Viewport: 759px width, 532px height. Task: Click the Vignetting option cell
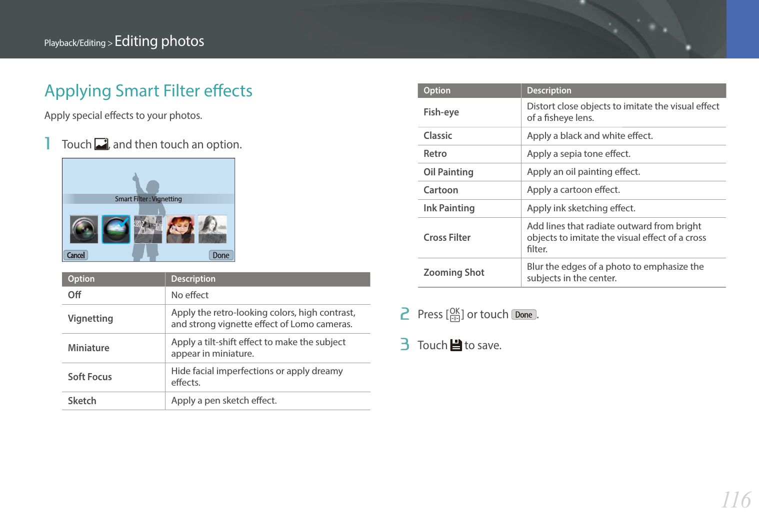click(x=113, y=319)
